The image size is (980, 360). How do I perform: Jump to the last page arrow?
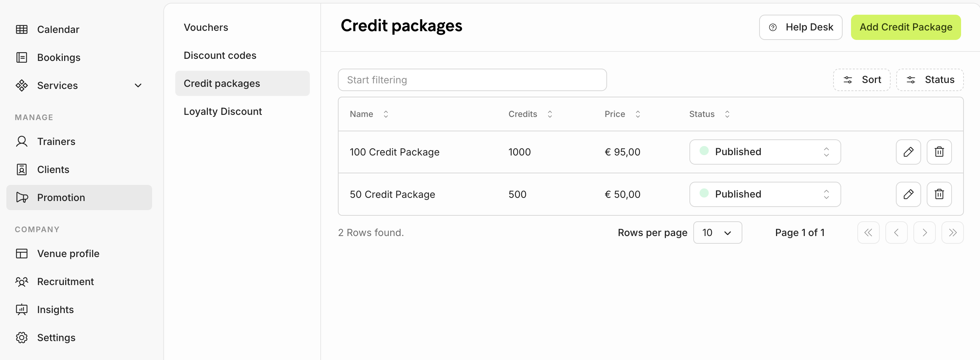coord(952,233)
